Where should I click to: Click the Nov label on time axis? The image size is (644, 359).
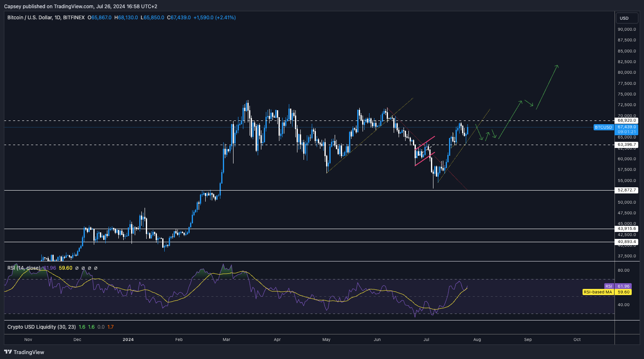[28, 339]
